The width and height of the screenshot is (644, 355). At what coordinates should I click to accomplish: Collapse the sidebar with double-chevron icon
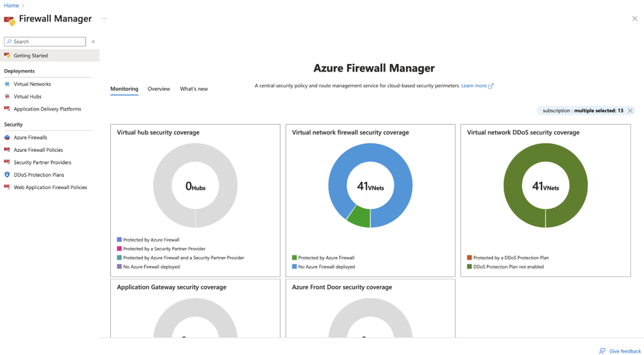coord(93,41)
